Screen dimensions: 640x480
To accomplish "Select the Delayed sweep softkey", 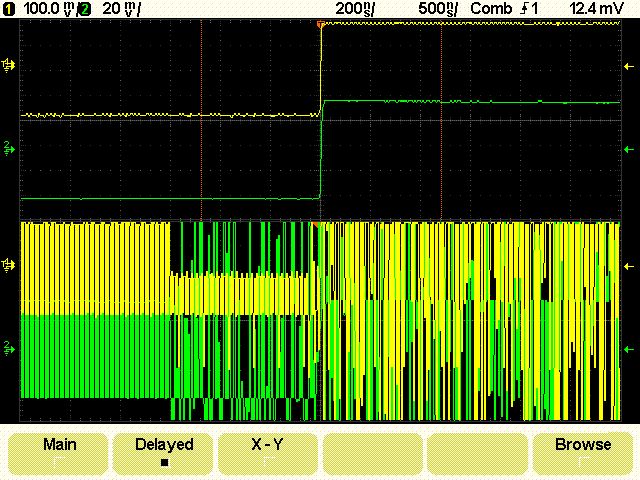I will 163,454.
